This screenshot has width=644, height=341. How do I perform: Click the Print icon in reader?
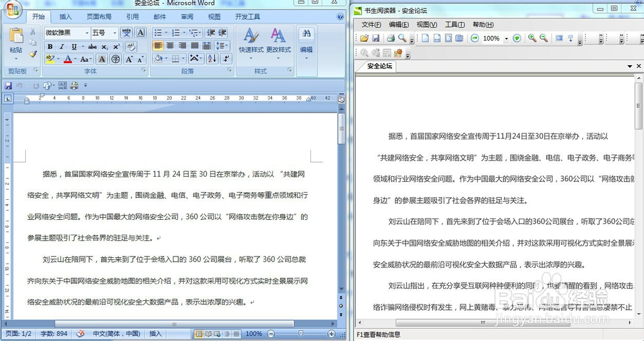pyautogui.click(x=391, y=38)
